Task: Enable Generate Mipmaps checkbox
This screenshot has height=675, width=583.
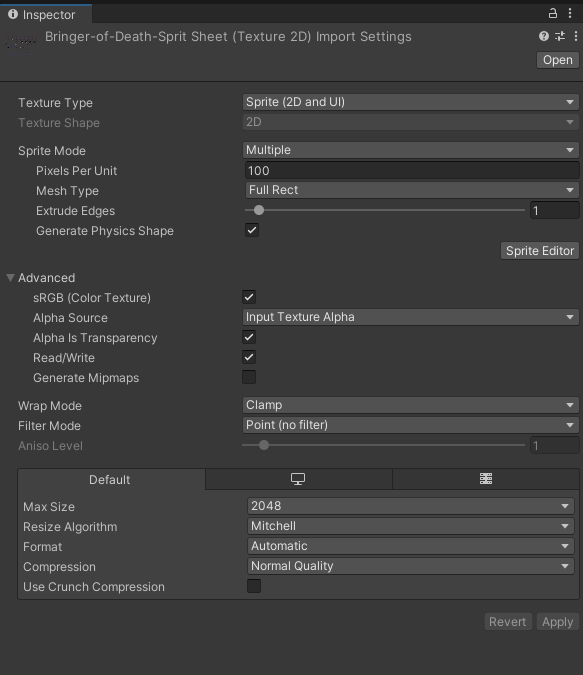Action: click(x=249, y=377)
